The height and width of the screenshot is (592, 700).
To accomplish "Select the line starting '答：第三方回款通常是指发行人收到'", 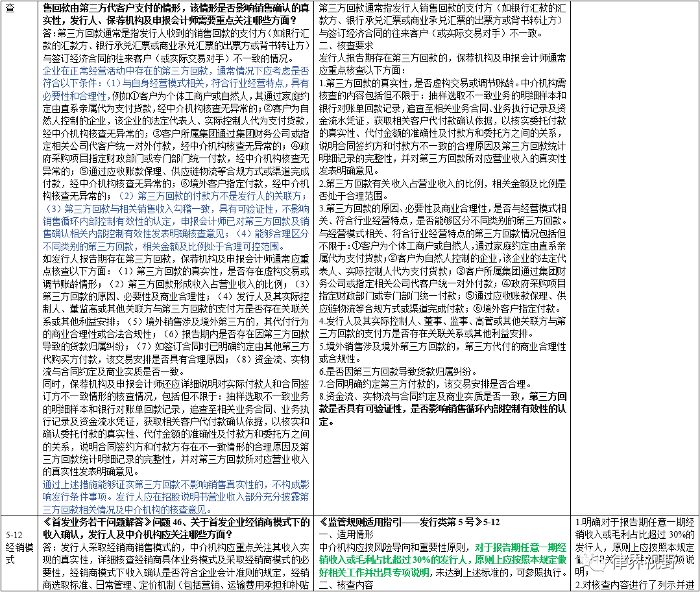I will tap(176, 33).
